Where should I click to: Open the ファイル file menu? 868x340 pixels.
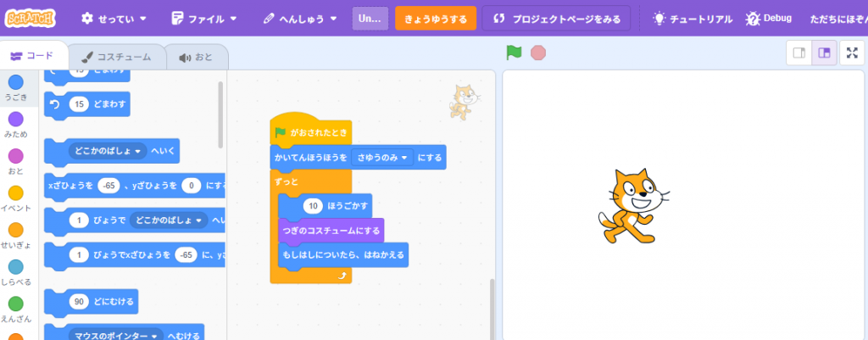click(201, 19)
